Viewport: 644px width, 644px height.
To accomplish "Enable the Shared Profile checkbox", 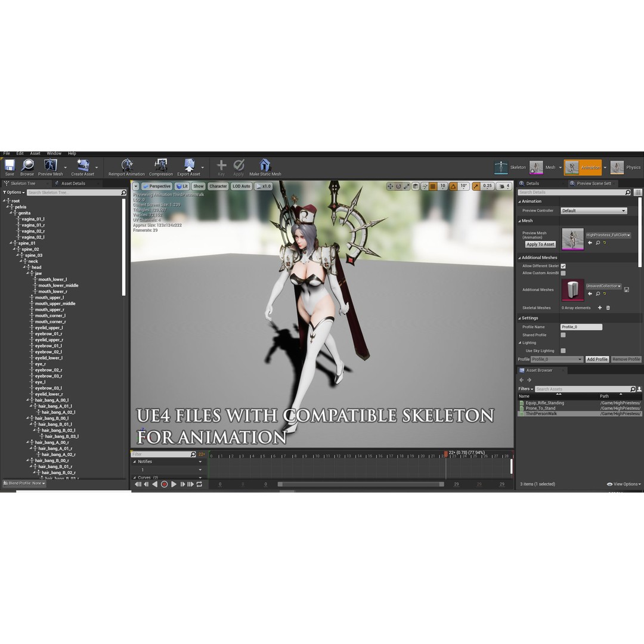I will coord(563,335).
